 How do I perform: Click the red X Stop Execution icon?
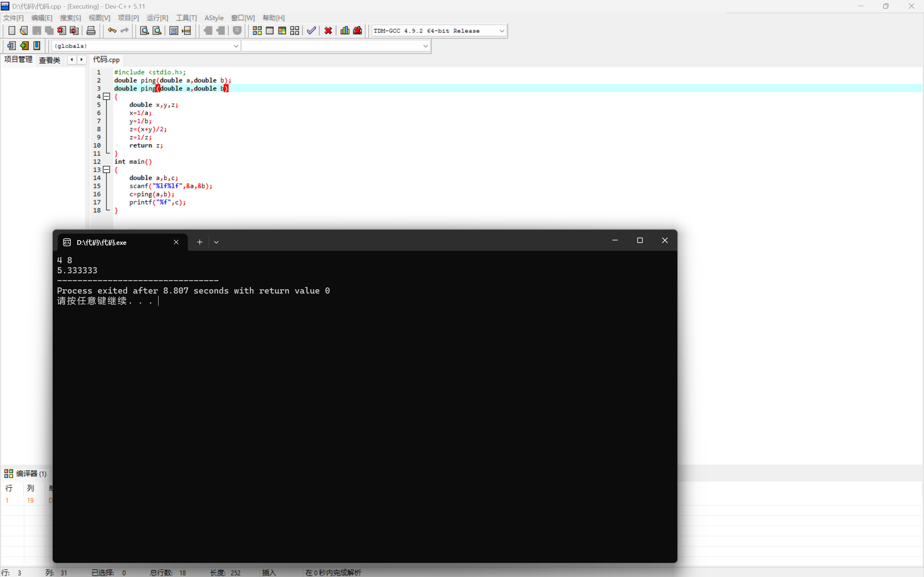click(x=328, y=31)
